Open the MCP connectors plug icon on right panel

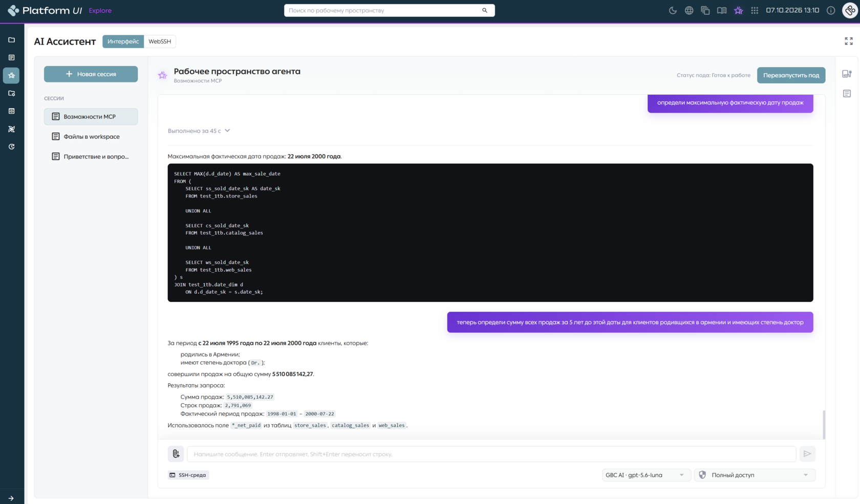click(847, 74)
